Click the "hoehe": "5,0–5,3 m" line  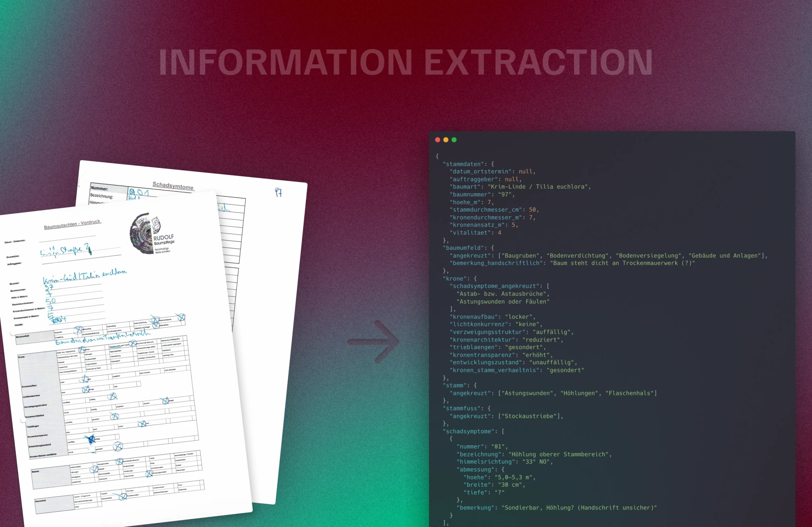499,477
